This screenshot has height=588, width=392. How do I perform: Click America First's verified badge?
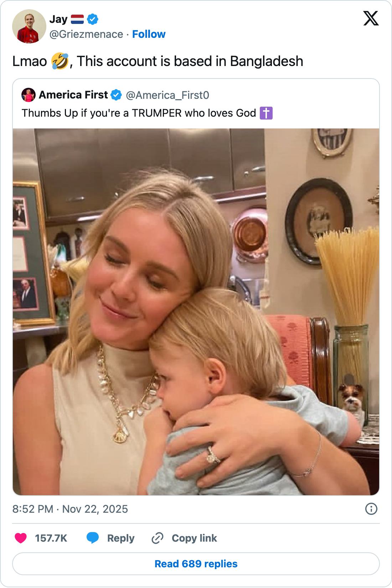click(116, 95)
